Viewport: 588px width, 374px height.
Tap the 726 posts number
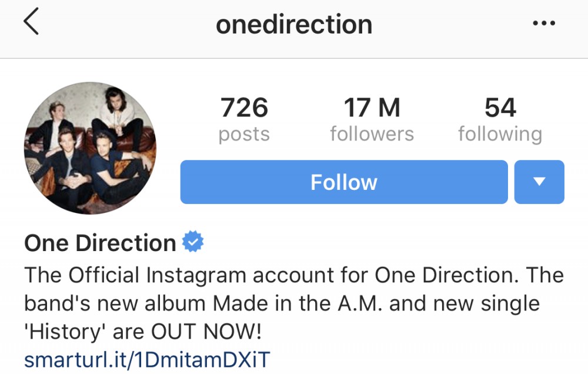244,108
